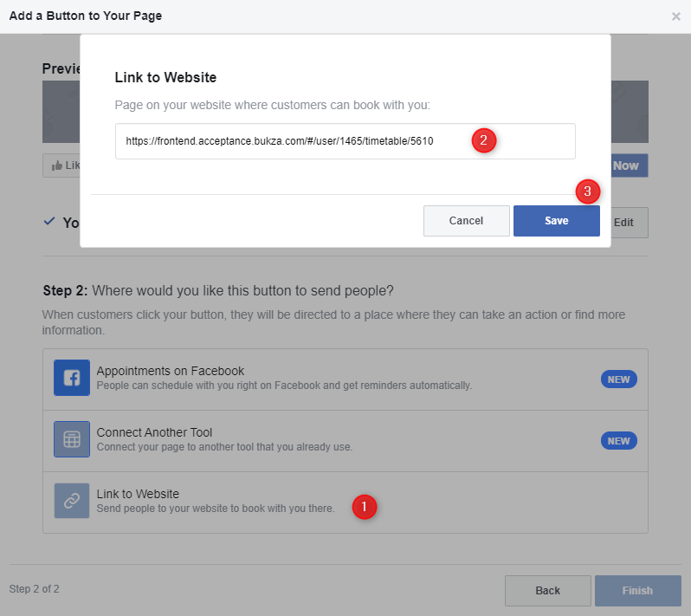The width and height of the screenshot is (691, 616).
Task: Select the Appointments on Facebook option title
Action: click(171, 371)
